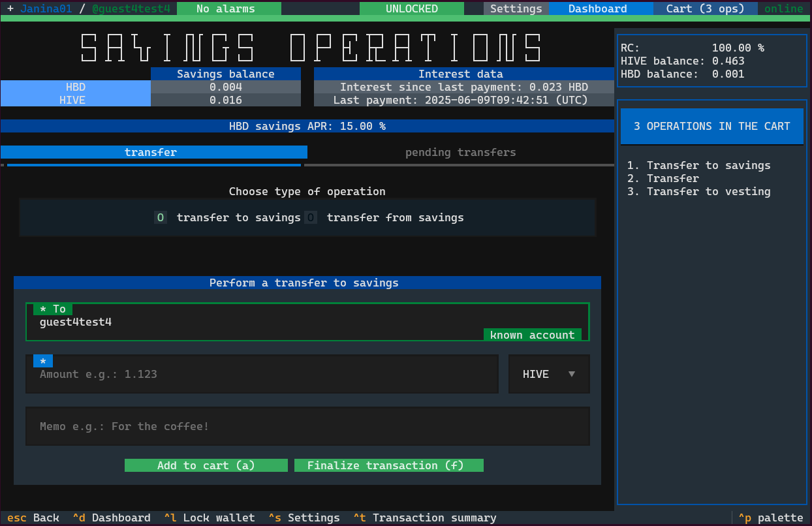Click the HIVE row label in savings table
812x526 pixels.
[76, 100]
